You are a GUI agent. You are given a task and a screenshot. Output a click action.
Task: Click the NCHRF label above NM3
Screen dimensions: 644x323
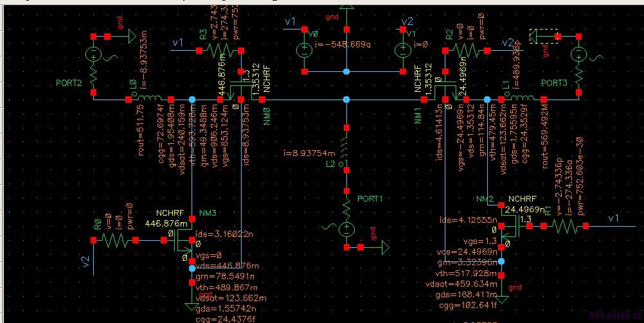coord(169,213)
